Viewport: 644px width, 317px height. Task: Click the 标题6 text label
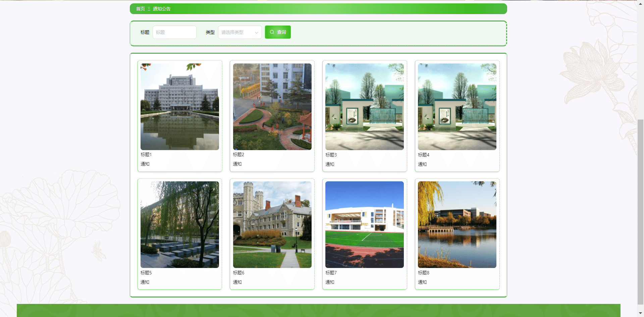coord(238,273)
